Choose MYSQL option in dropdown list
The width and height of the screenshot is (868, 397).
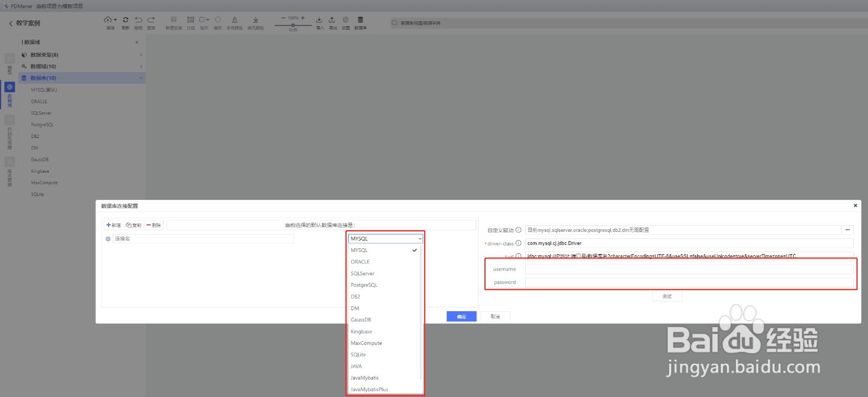click(x=384, y=250)
